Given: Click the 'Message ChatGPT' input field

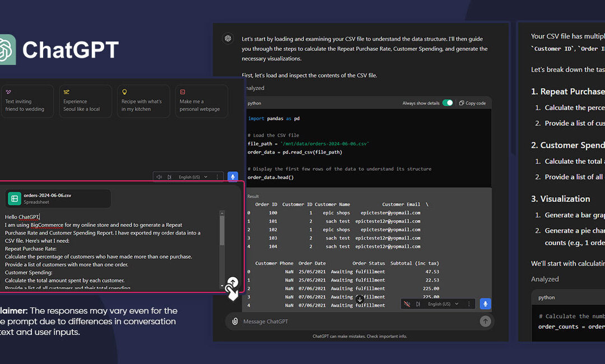Looking at the screenshot, I should pyautogui.click(x=359, y=321).
